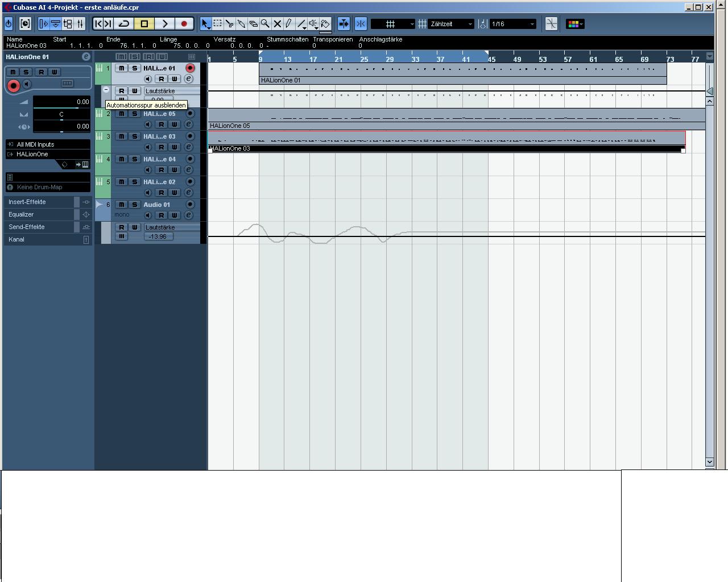Toggle the Cycle loop button
This screenshot has height=582, width=728.
[124, 24]
